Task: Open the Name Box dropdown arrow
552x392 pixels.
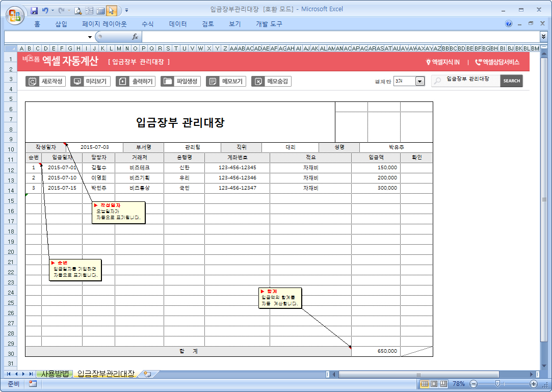Action: coord(90,37)
